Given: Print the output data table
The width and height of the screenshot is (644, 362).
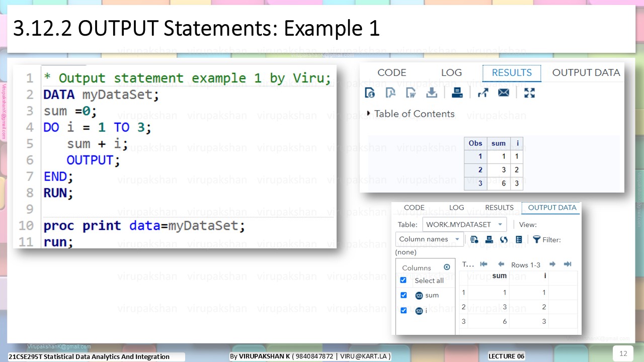Looking at the screenshot, I should click(x=489, y=240).
